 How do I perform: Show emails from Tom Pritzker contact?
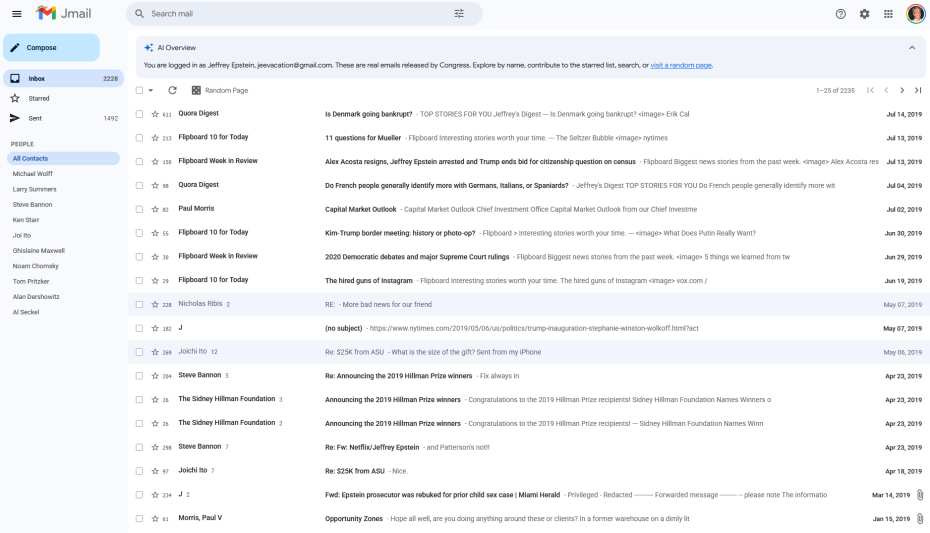(31, 282)
